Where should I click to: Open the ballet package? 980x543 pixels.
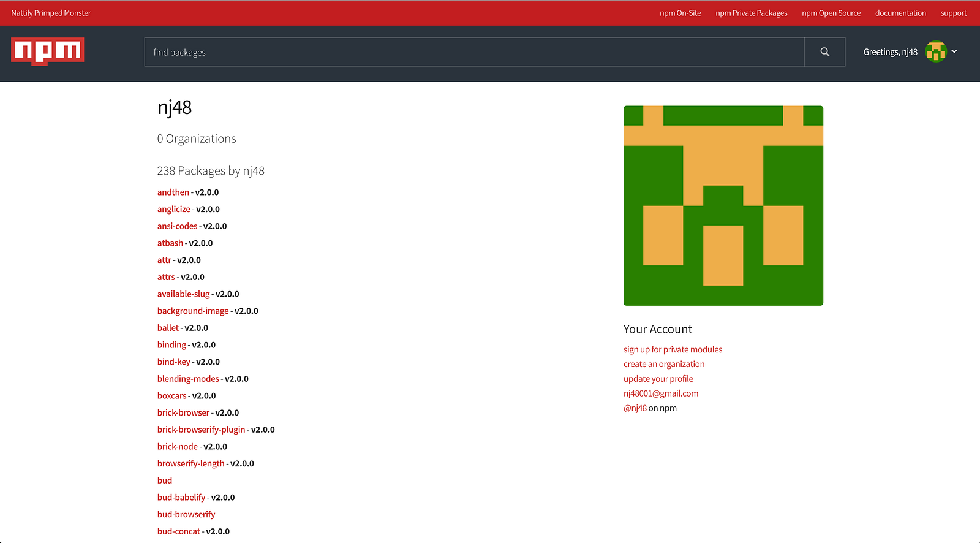click(x=168, y=328)
